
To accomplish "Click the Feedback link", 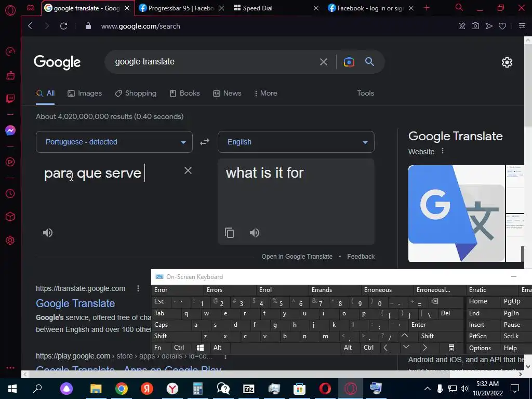I will 361,257.
